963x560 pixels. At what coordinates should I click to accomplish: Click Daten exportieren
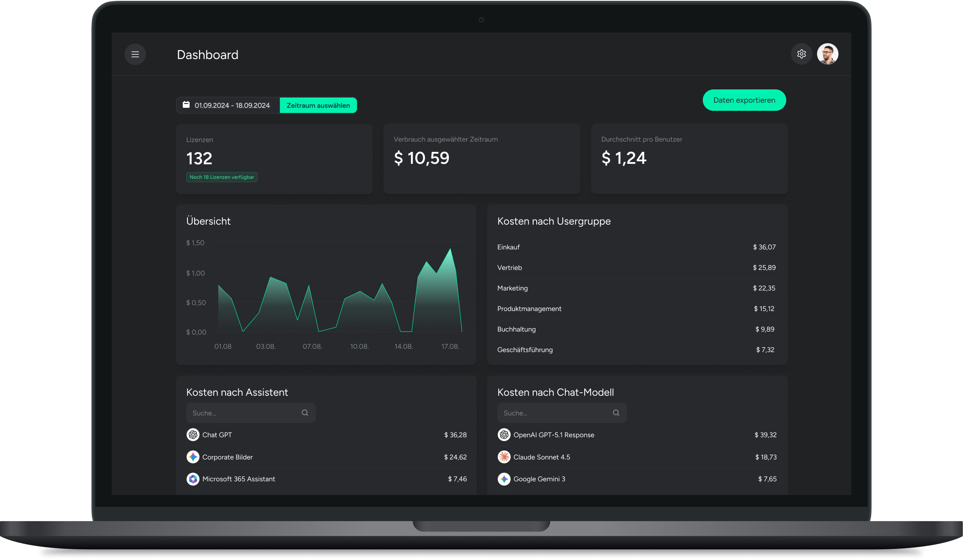744,100
